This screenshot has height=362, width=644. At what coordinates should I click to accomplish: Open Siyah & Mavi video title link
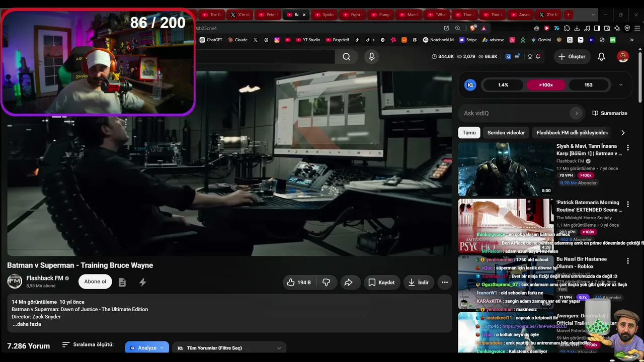pos(589,150)
